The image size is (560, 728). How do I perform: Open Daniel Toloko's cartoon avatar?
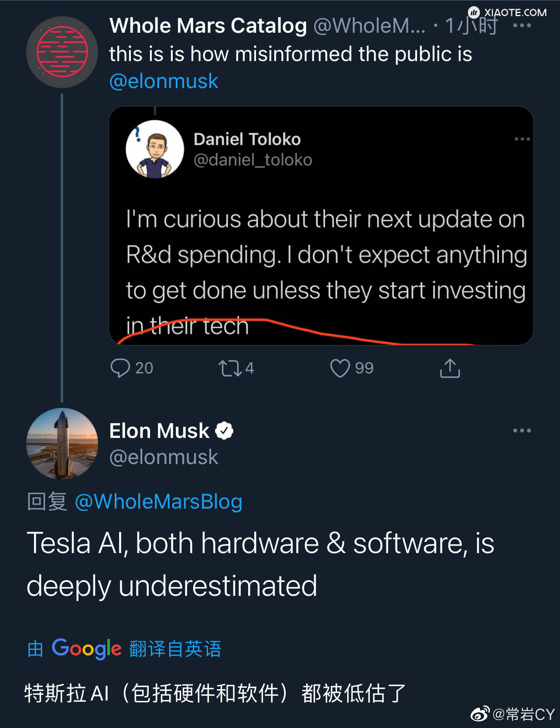click(x=155, y=149)
